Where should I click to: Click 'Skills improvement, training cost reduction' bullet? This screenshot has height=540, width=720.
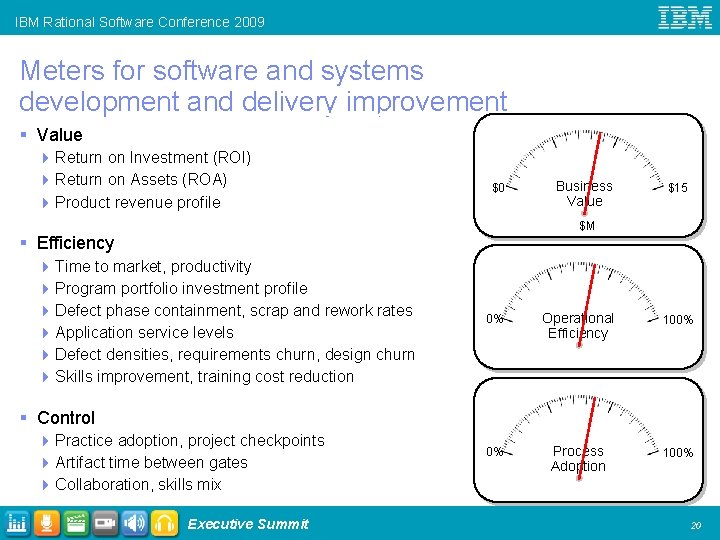coord(204,377)
